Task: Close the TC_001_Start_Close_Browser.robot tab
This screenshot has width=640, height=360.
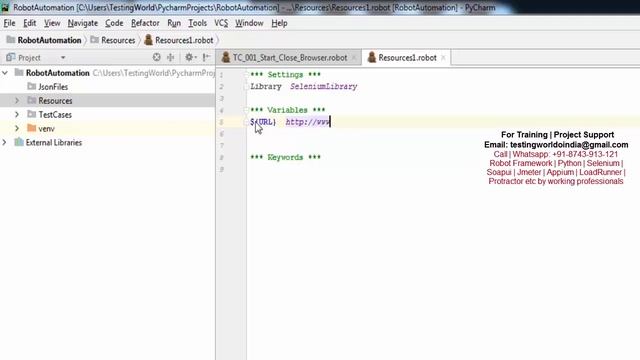Action: (x=354, y=58)
